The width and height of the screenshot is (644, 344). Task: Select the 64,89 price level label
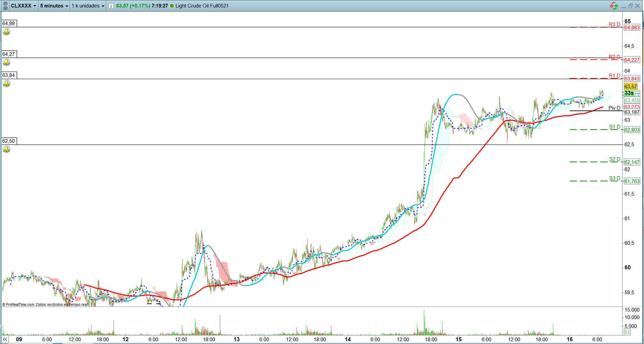point(9,23)
